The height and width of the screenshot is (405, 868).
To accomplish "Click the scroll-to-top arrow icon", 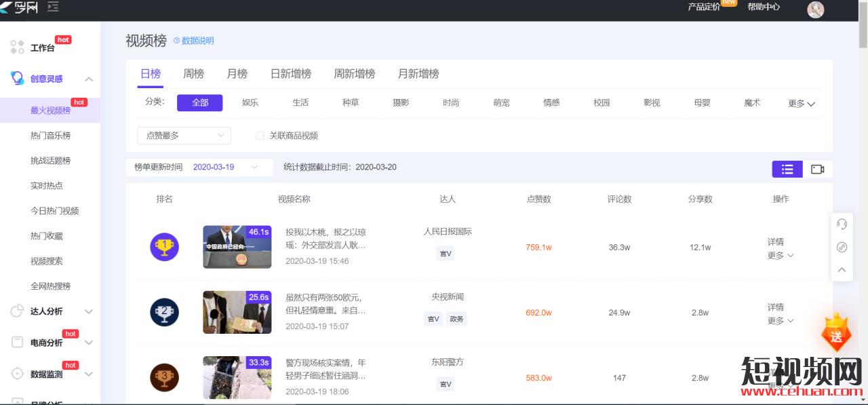I will point(842,270).
